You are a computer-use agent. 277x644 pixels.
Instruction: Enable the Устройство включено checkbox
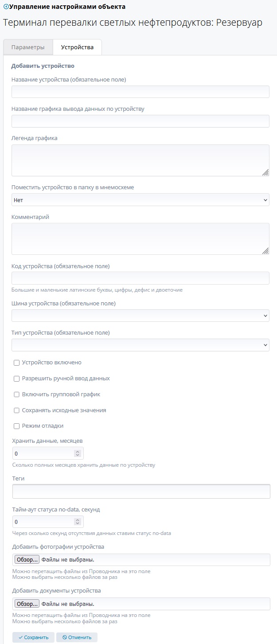17,363
